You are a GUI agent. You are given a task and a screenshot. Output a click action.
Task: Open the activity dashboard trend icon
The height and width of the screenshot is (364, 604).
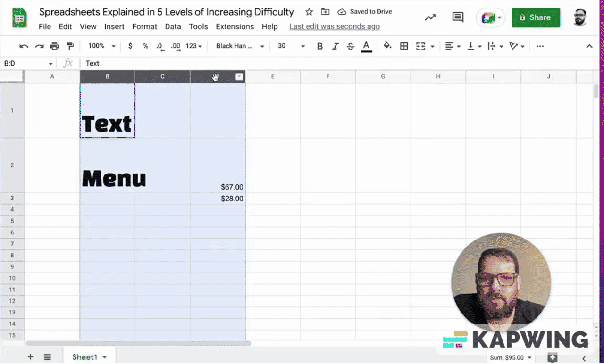coord(430,17)
